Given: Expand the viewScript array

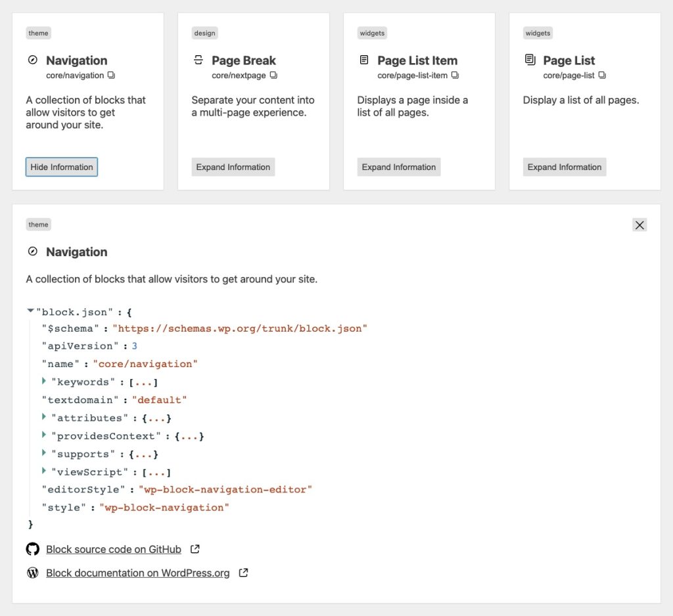Looking at the screenshot, I should coord(44,471).
